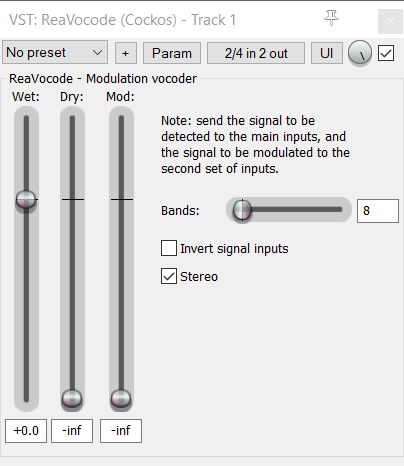Viewport: 404px width, 466px height.
Task: Pin the ReaVocode window on top
Action: coord(331,18)
